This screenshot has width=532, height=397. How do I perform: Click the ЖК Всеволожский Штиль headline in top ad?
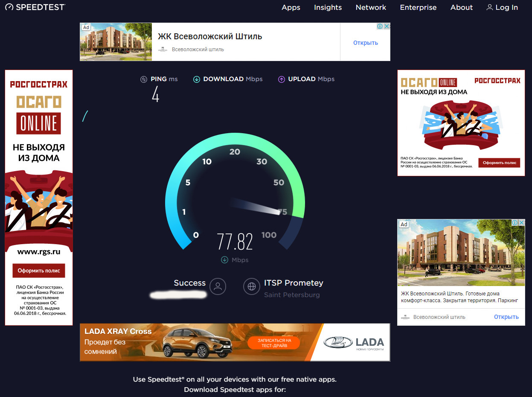210,36
